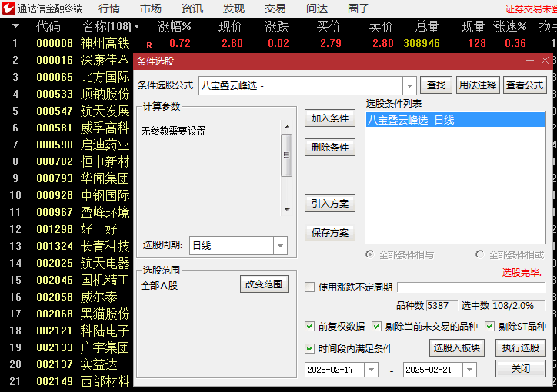The image size is (557, 392).
Task: Expand the 条件选股公式 dropdown arrow
Action: click(x=409, y=86)
